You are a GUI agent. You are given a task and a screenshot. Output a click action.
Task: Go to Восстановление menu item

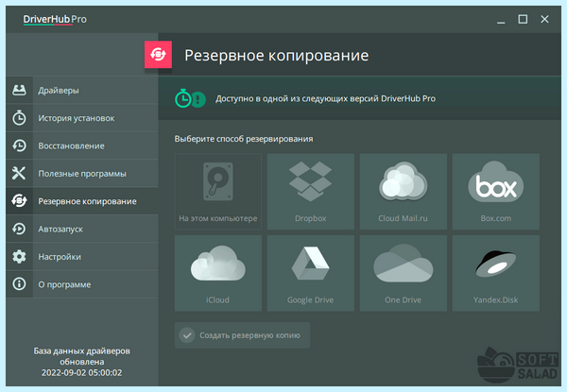[82, 145]
